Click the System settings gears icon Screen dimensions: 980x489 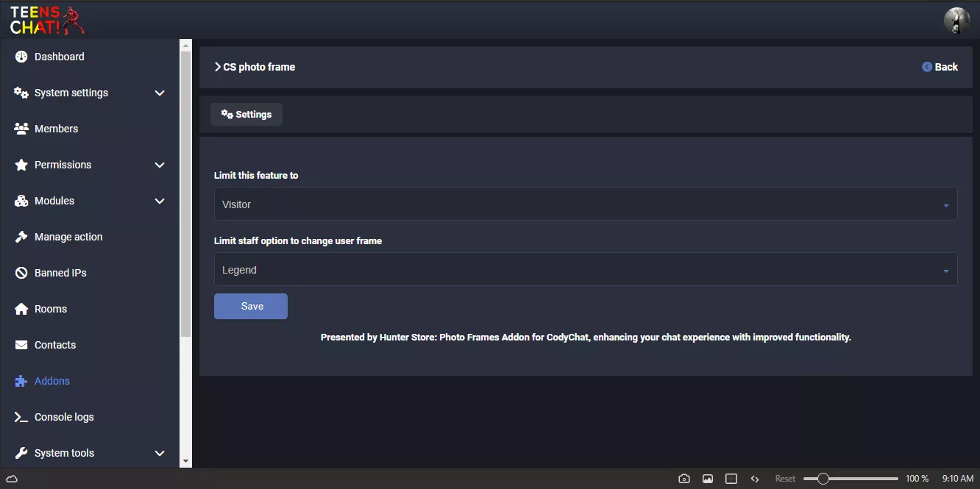[21, 93]
